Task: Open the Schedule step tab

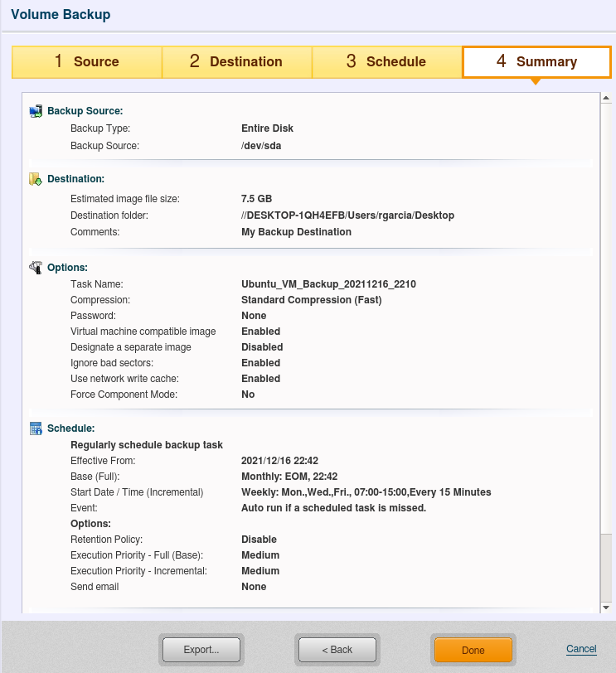Action: (x=386, y=61)
